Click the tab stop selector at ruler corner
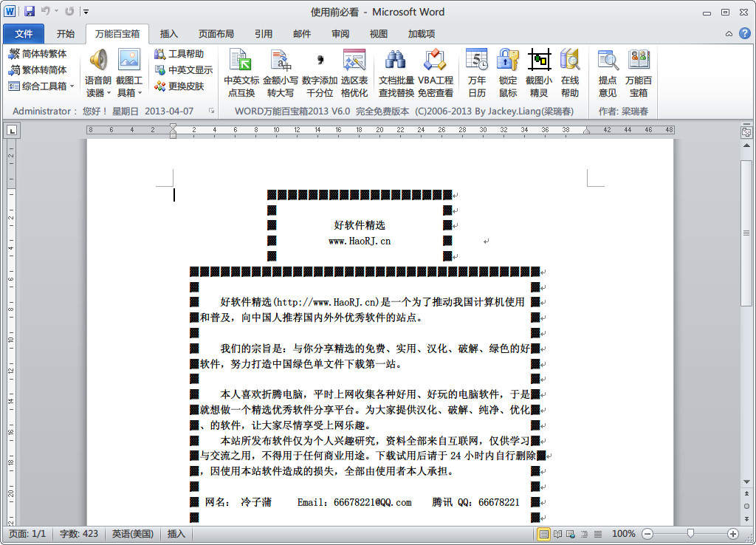Screen dimensions: 756x545 (x=12, y=130)
